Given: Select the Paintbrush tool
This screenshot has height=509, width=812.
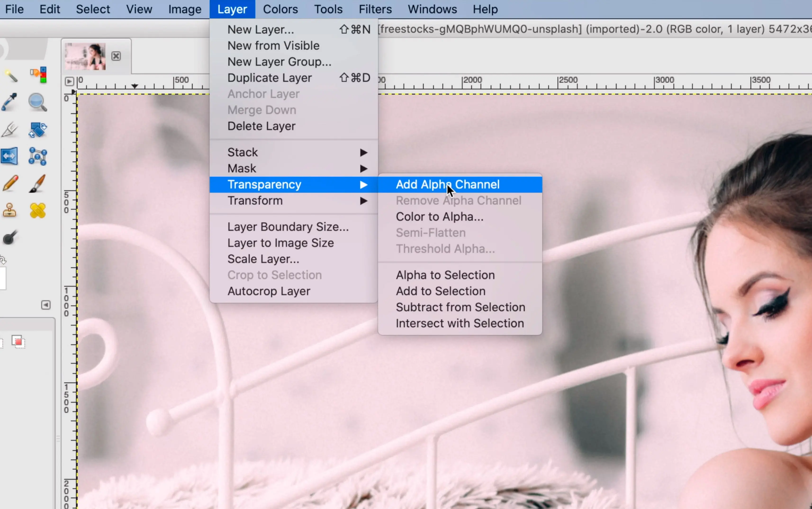Looking at the screenshot, I should [x=37, y=183].
